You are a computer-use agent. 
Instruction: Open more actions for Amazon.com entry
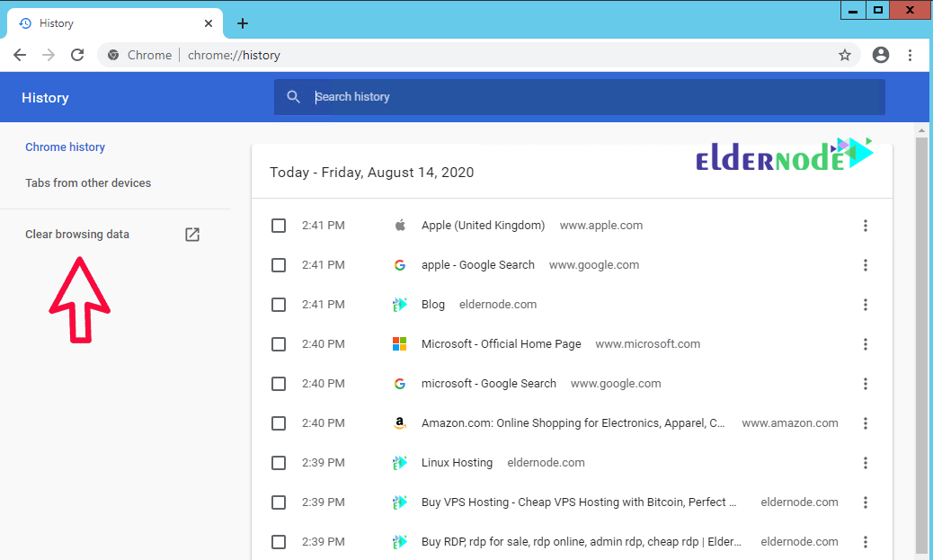tap(866, 423)
